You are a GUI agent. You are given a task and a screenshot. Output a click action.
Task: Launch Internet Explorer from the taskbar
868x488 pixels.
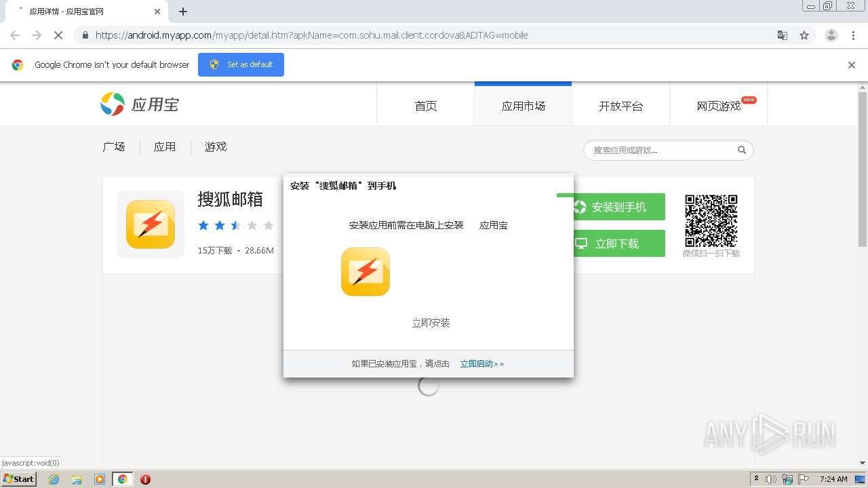tap(54, 479)
